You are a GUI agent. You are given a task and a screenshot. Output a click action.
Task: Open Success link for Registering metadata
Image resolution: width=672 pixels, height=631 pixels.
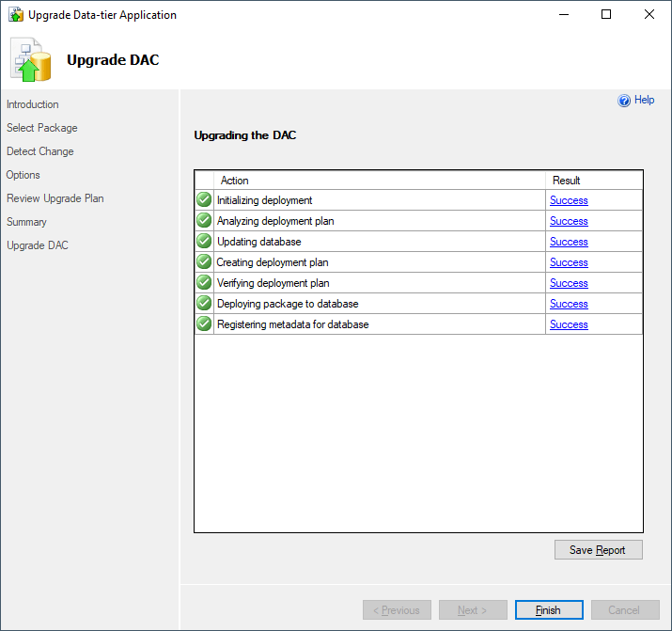click(569, 324)
